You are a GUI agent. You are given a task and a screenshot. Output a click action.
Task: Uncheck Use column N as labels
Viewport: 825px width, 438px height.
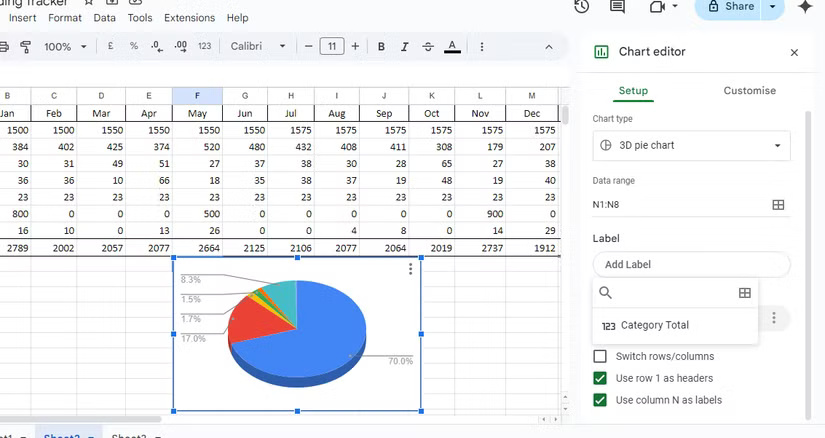(x=600, y=401)
